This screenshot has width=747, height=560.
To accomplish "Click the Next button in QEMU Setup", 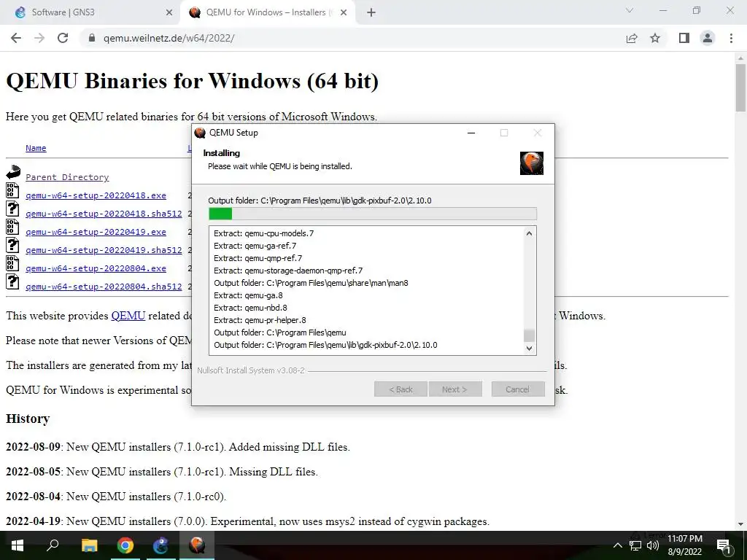I will [455, 389].
